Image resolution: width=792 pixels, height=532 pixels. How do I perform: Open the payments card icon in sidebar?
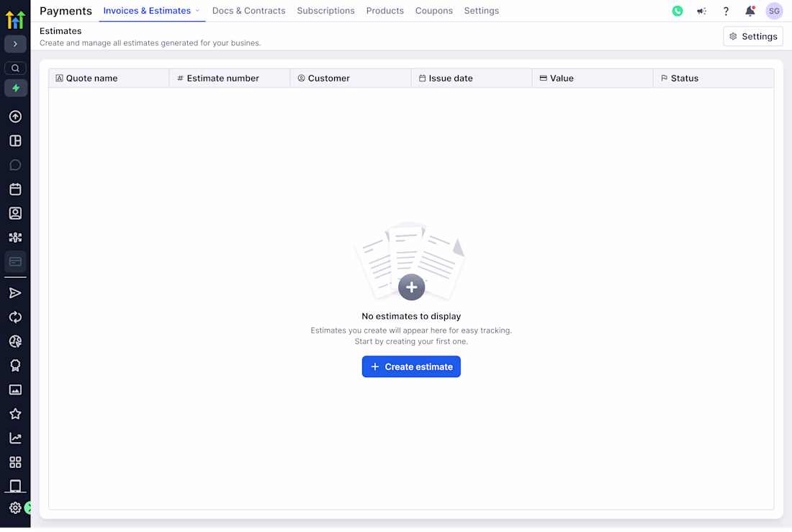pyautogui.click(x=15, y=263)
